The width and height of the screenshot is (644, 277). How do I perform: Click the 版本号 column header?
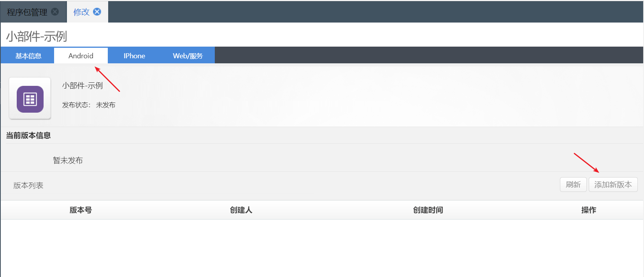click(x=81, y=210)
